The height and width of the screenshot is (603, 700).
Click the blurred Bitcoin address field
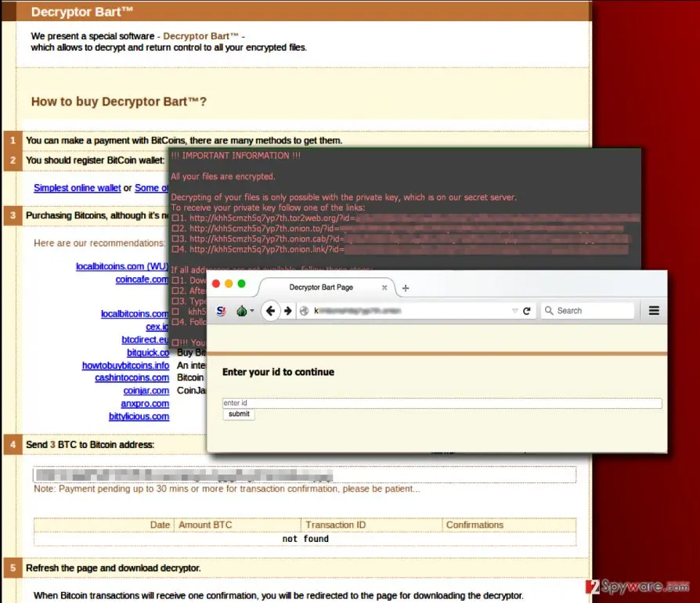pos(305,475)
